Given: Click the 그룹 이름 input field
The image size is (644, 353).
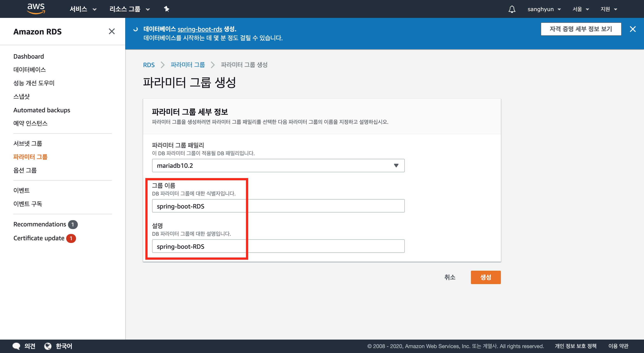Looking at the screenshot, I should pos(278,206).
